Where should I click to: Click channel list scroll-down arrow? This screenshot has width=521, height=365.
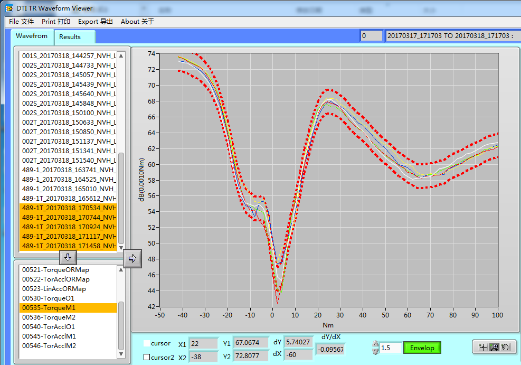(x=121, y=354)
